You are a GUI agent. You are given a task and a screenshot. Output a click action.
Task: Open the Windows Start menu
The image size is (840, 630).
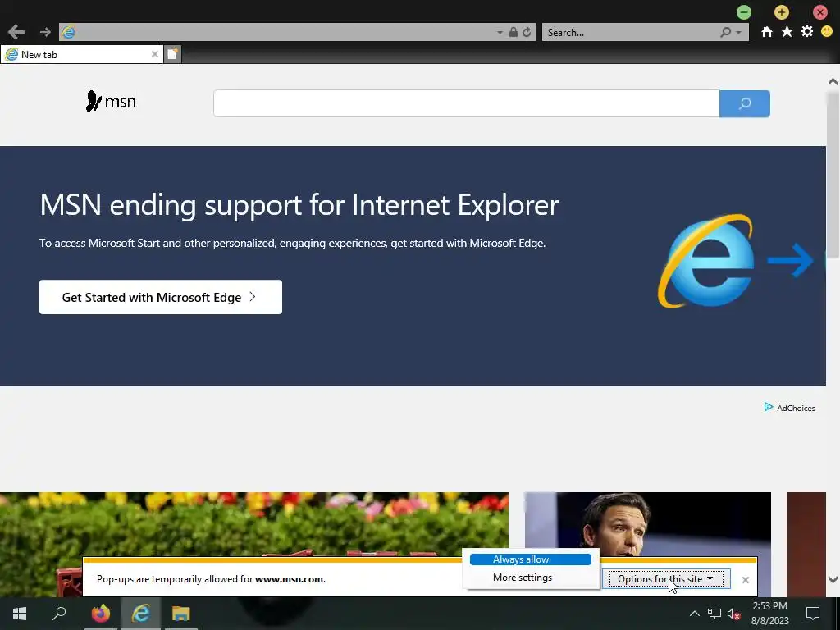click(20, 614)
